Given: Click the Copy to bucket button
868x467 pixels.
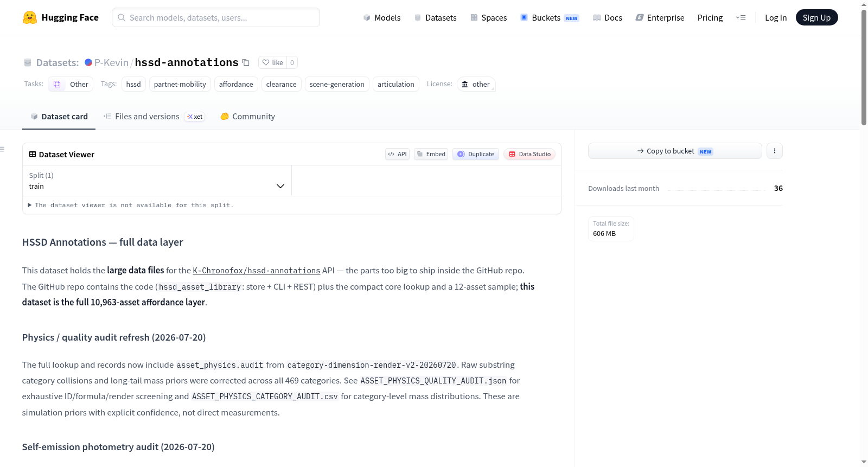Looking at the screenshot, I should point(675,151).
